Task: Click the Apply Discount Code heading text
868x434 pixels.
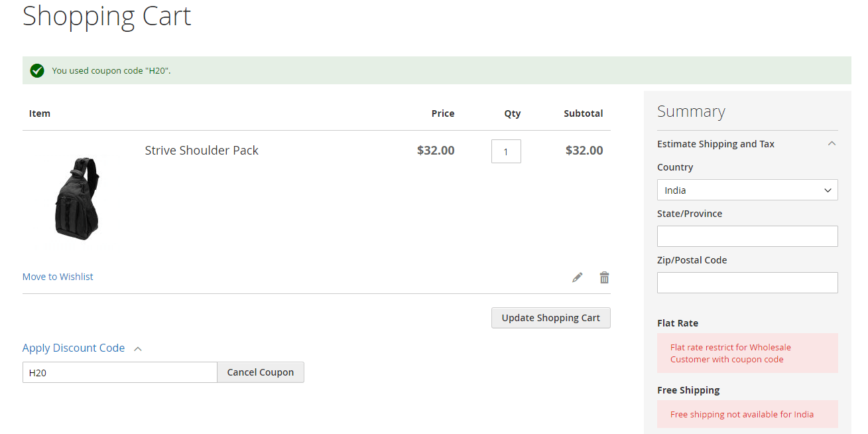Action: tap(74, 348)
